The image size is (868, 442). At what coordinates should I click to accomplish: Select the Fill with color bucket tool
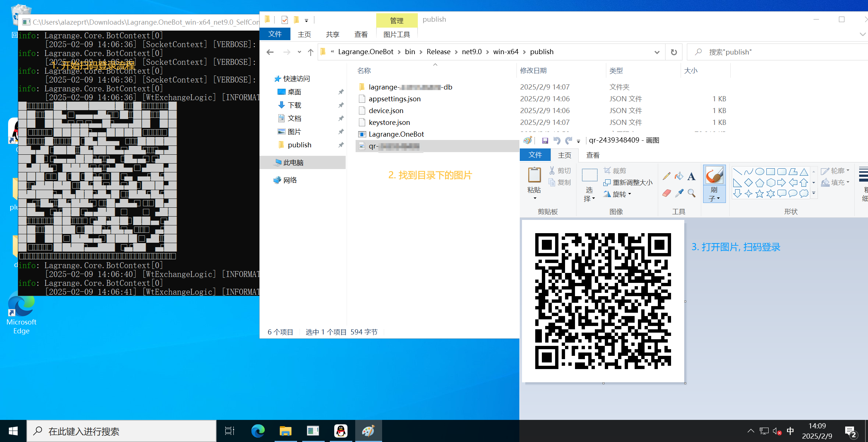click(679, 176)
